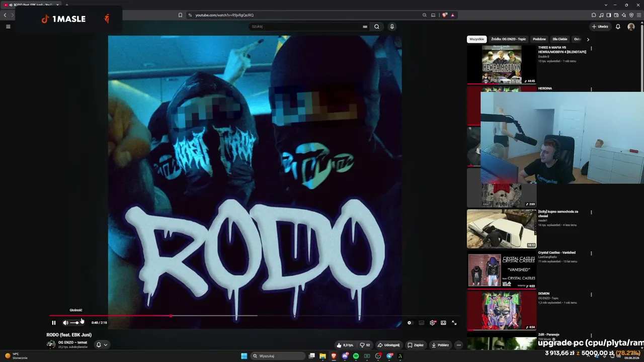Save the video with the Zapisz button
The height and width of the screenshot is (362, 644).
pyautogui.click(x=416, y=345)
